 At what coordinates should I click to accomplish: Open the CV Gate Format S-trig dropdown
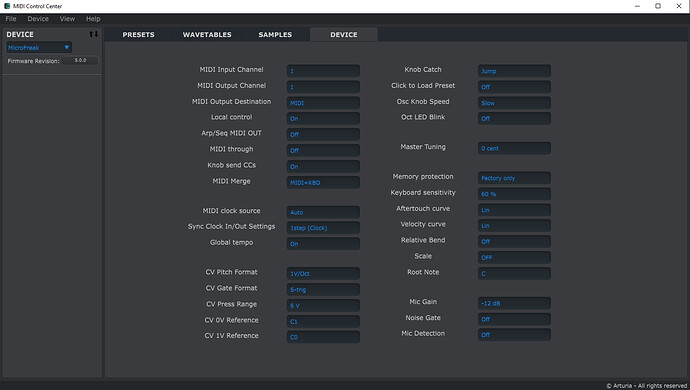pyautogui.click(x=323, y=289)
